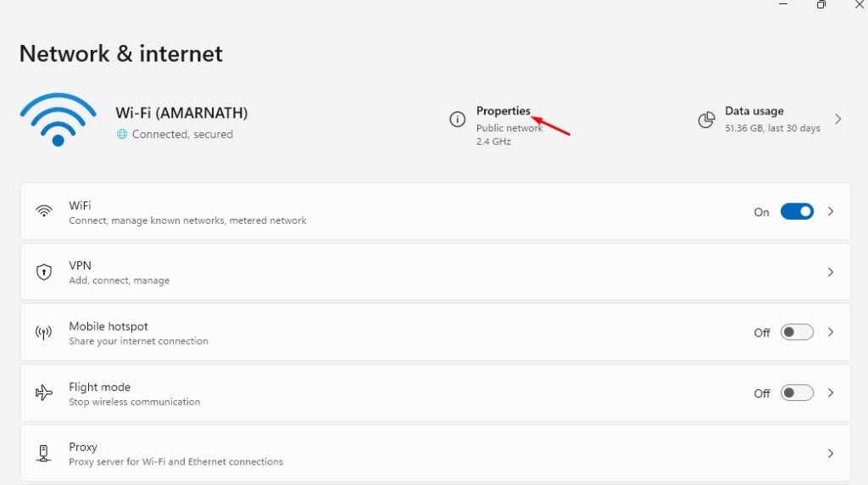Click the Mobile hotspot antenna icon
Viewport: 868px width, 485px height.
44,332
